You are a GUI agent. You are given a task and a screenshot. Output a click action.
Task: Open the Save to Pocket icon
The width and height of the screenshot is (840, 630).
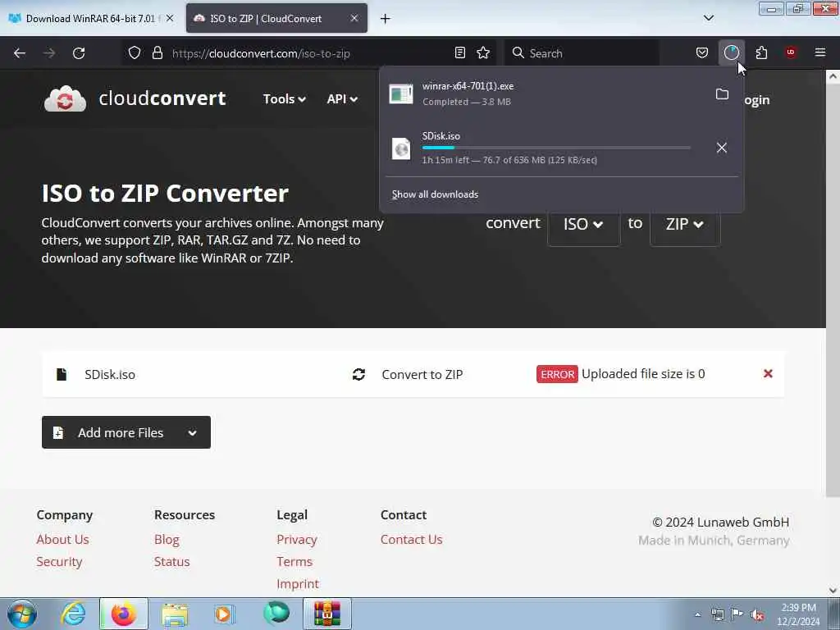click(702, 52)
